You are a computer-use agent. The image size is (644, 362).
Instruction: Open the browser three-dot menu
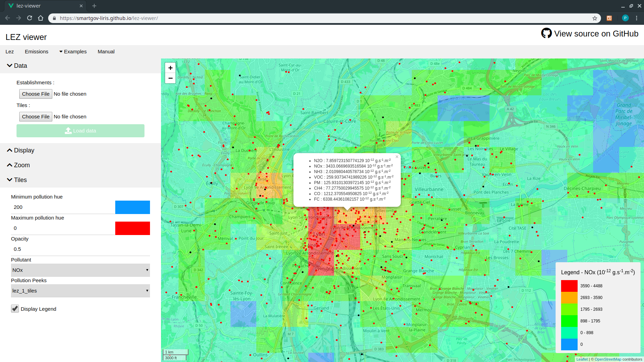coord(637,18)
